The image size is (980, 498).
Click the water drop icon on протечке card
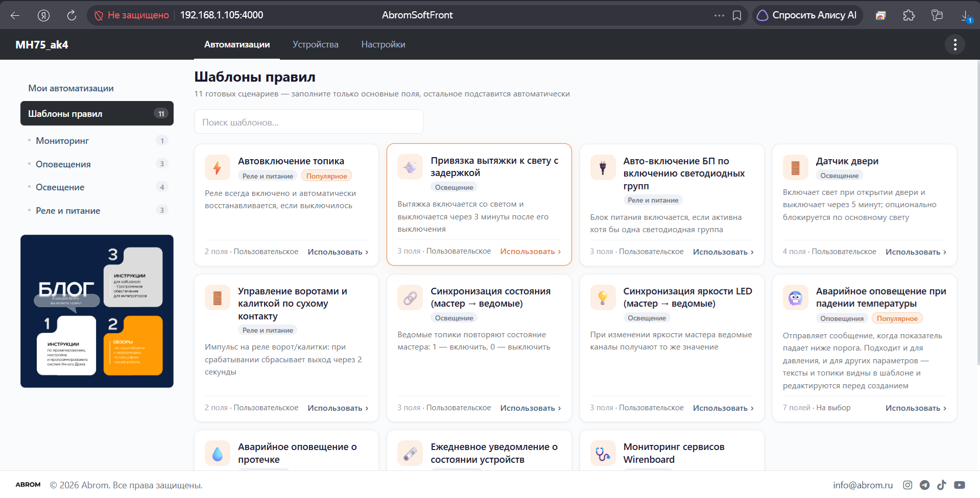pos(218,453)
